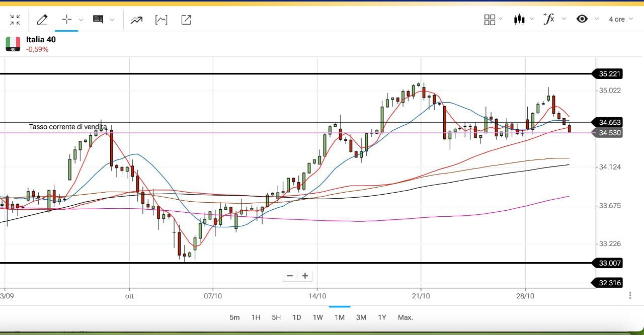Select the pencil drawing tool

tap(42, 20)
